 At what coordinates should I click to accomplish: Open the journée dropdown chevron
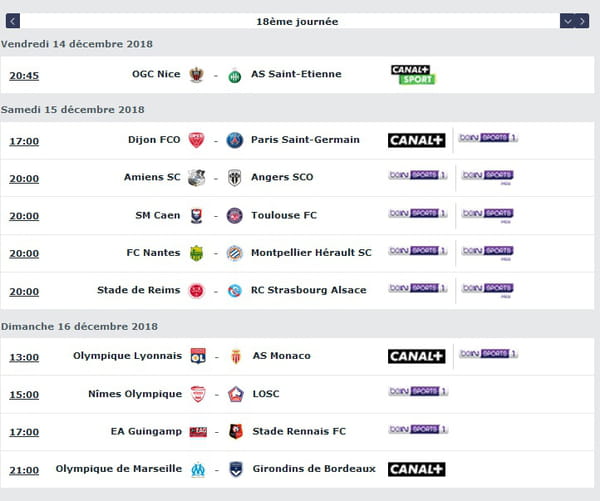pos(567,21)
